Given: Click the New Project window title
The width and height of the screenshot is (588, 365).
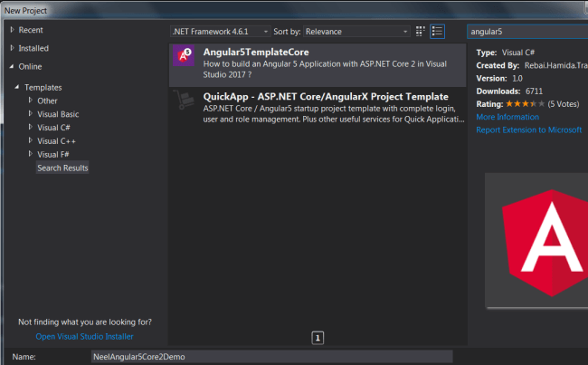Looking at the screenshot, I should click(x=25, y=11).
